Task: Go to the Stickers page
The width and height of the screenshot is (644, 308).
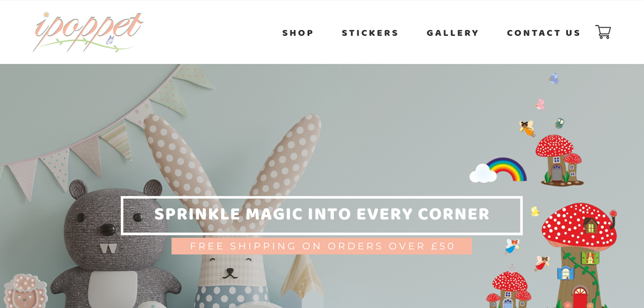Action: tap(370, 33)
